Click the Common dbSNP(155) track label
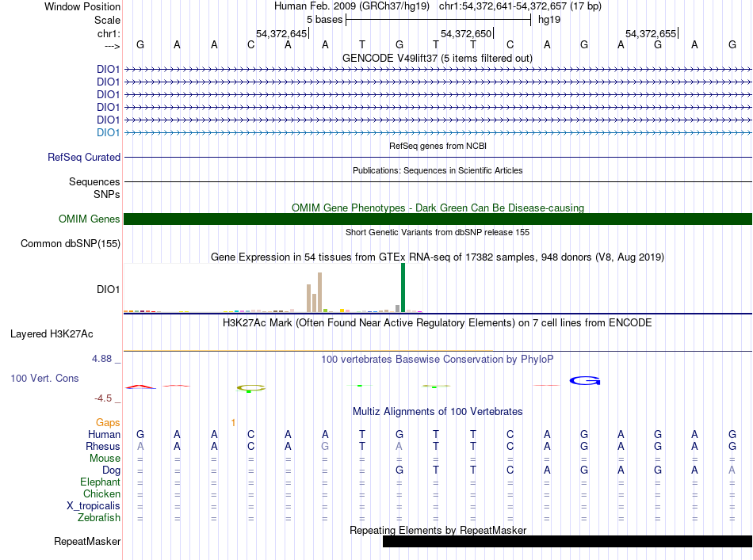Image resolution: width=753 pixels, height=560 pixels. tap(70, 244)
